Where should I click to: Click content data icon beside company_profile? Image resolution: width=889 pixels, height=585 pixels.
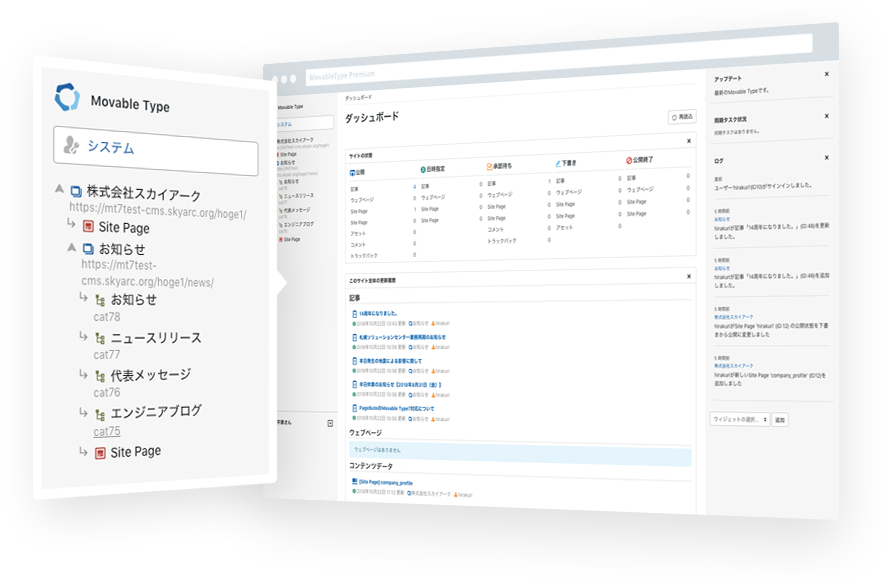point(355,481)
